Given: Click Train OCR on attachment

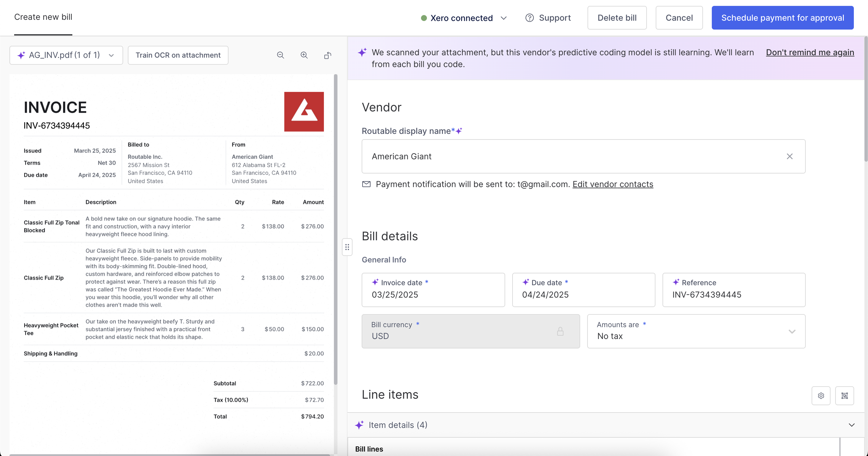Looking at the screenshot, I should tap(178, 55).
